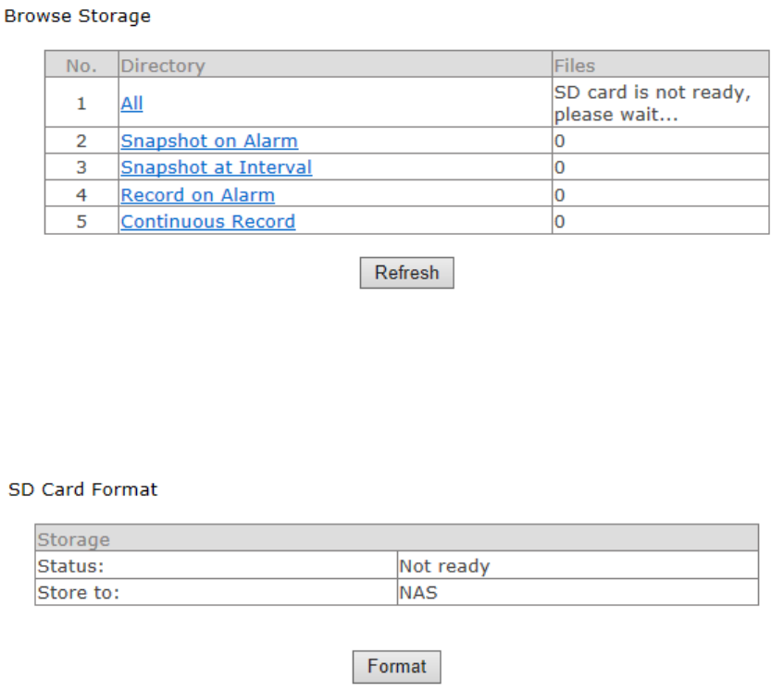Select the 'Not ready' status value

coord(444,566)
